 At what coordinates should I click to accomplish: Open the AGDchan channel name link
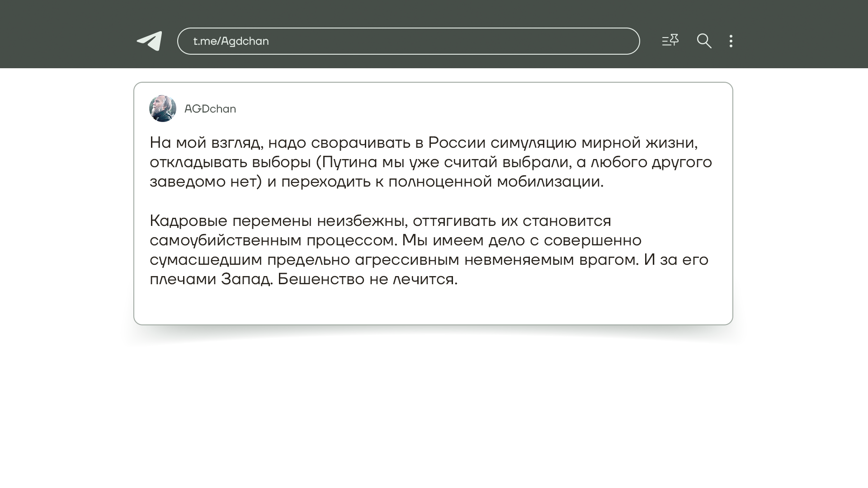pyautogui.click(x=210, y=109)
